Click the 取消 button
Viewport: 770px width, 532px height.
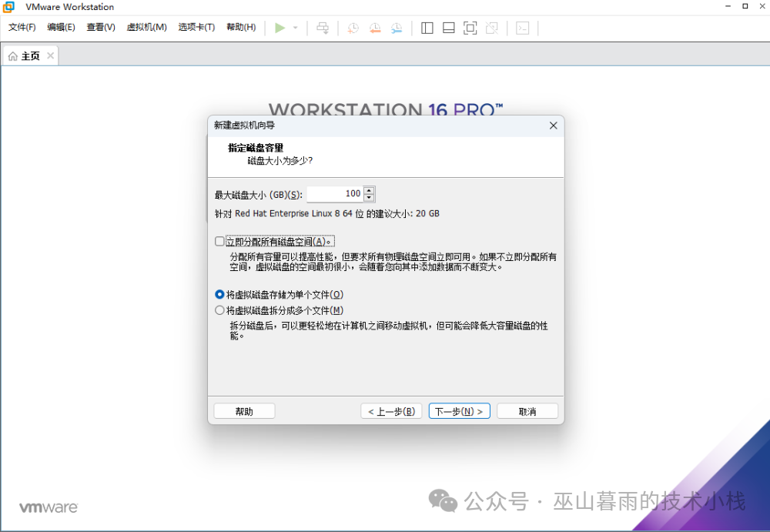point(527,410)
